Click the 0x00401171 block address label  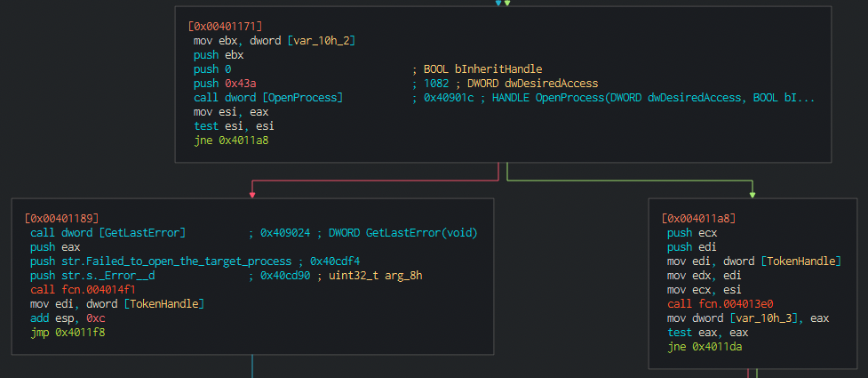225,26
